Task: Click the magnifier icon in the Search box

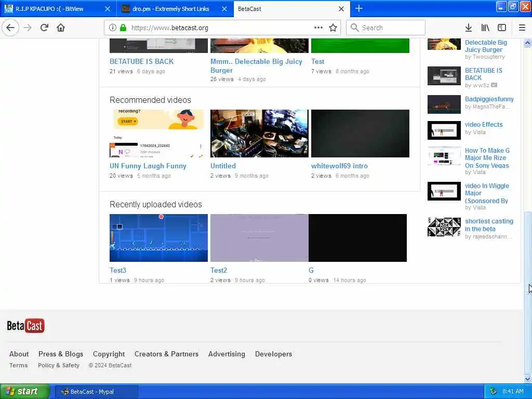Action: pos(354,28)
